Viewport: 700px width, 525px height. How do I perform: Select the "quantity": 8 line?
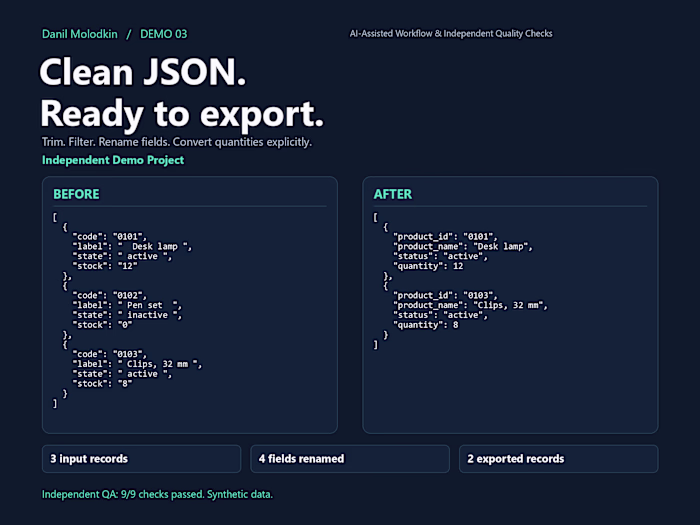click(x=425, y=325)
